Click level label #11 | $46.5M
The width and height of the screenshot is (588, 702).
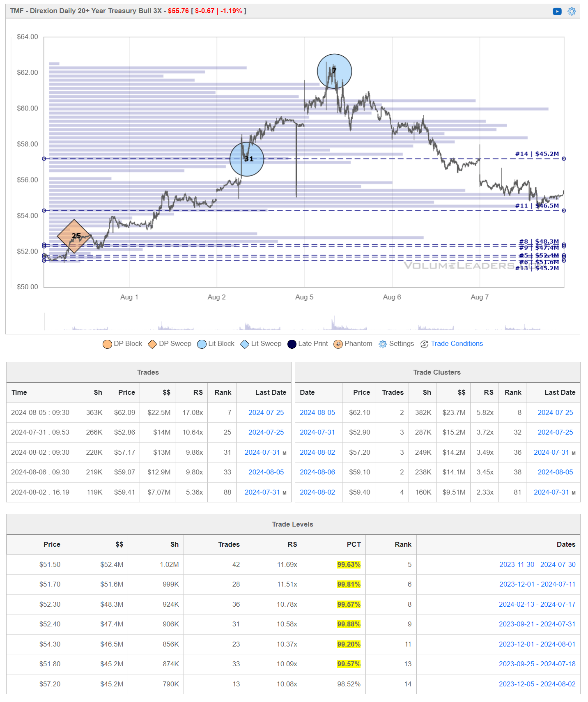(537, 206)
